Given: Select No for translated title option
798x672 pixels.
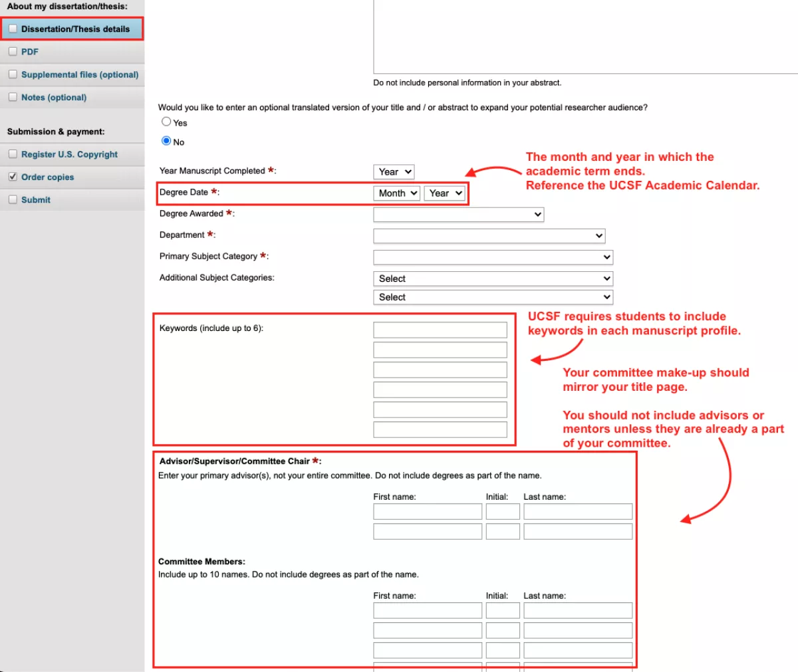Looking at the screenshot, I should pos(166,140).
